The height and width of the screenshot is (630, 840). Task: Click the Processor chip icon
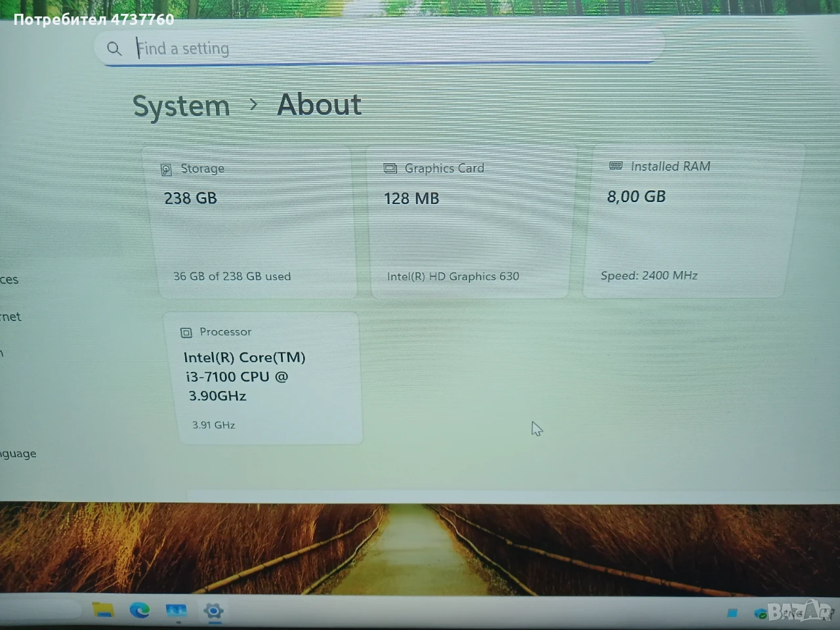(186, 333)
